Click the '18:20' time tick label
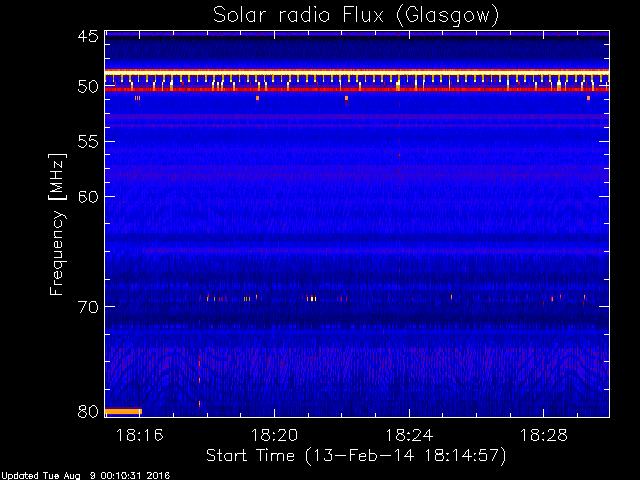 [274, 435]
